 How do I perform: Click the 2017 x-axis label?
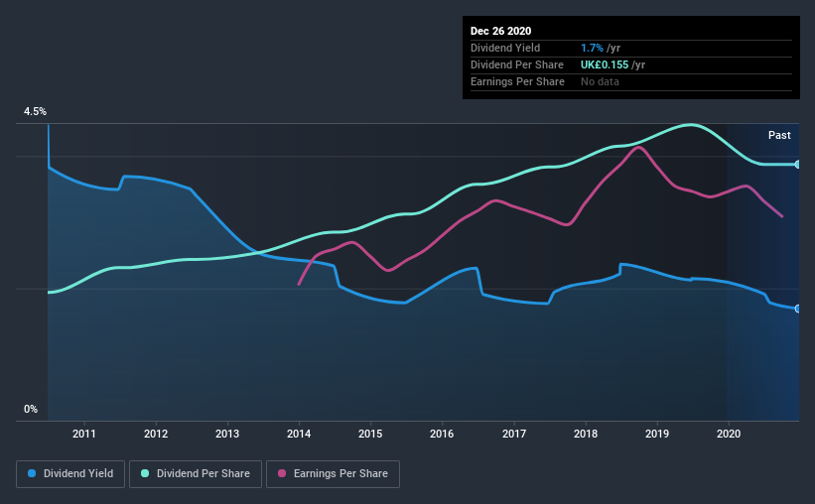pyautogui.click(x=514, y=434)
